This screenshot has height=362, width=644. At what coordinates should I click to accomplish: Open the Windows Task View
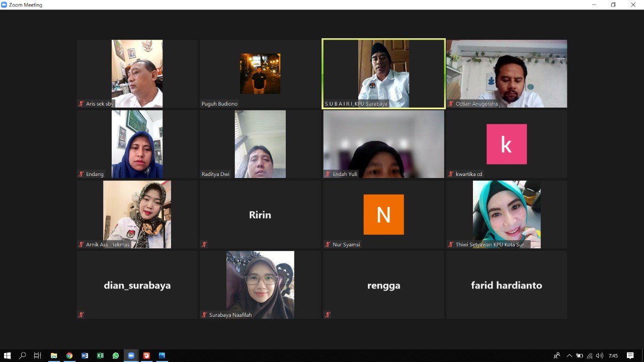(x=38, y=355)
